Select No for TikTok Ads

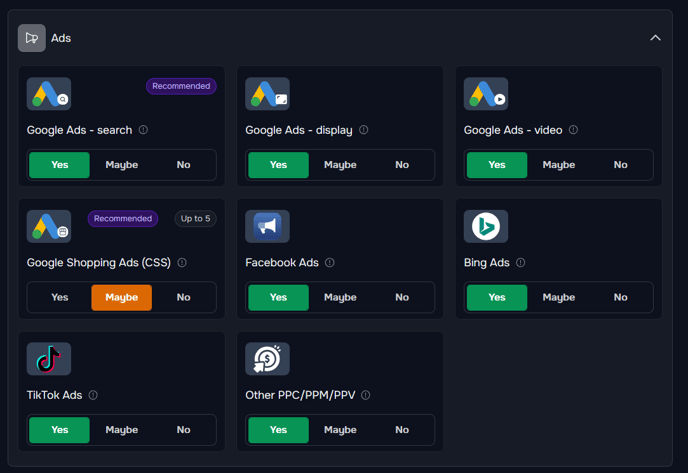(183, 430)
